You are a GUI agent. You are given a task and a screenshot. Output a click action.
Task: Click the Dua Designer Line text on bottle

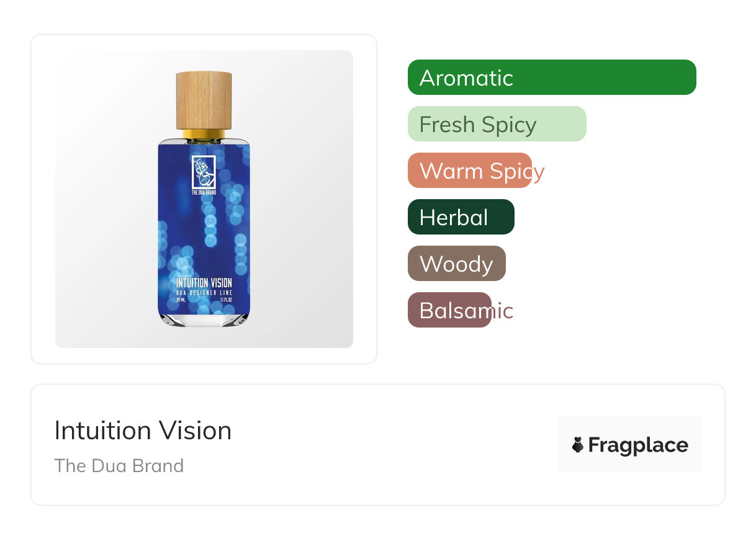204,292
